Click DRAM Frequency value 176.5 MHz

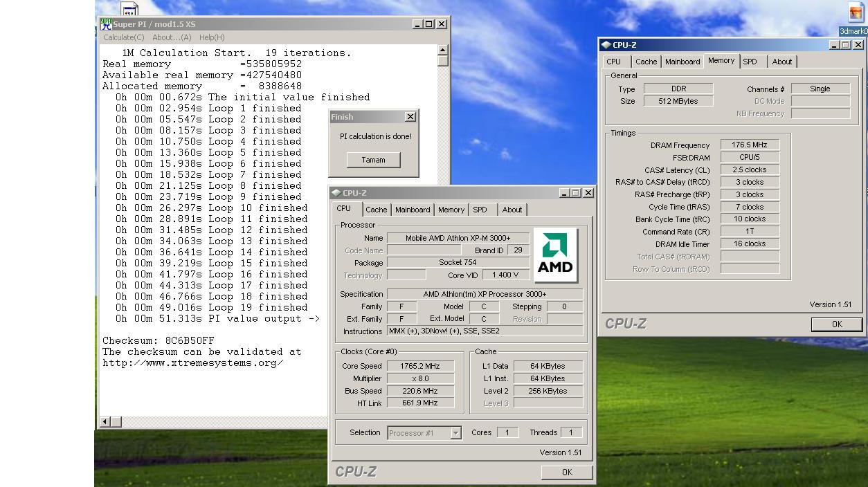coord(750,145)
